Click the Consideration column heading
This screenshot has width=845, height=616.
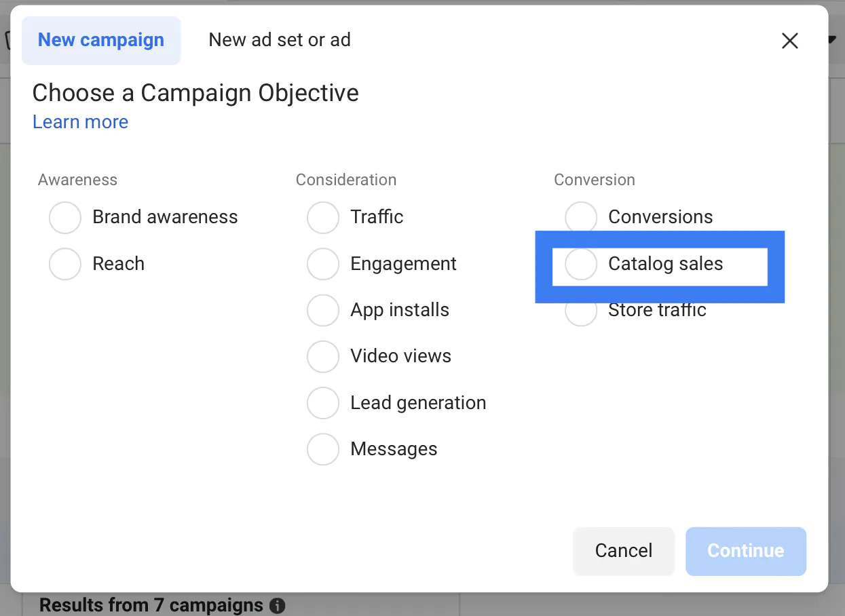coord(346,180)
